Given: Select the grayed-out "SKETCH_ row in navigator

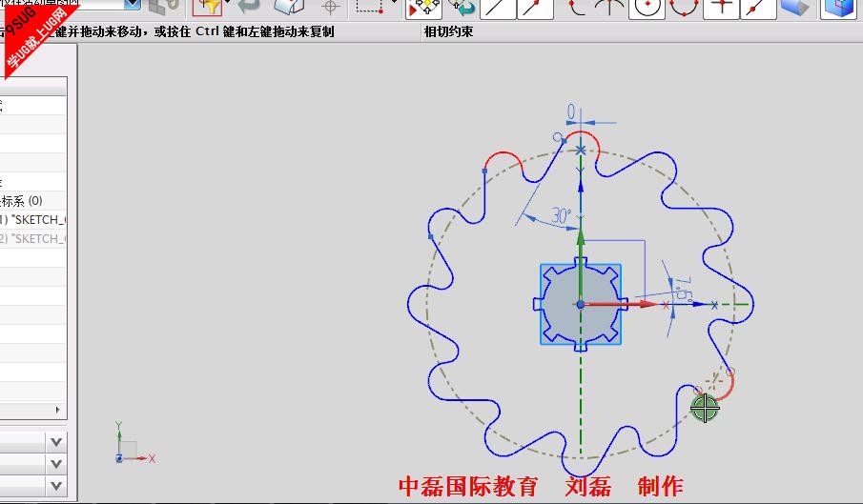Looking at the screenshot, I should (x=33, y=238).
